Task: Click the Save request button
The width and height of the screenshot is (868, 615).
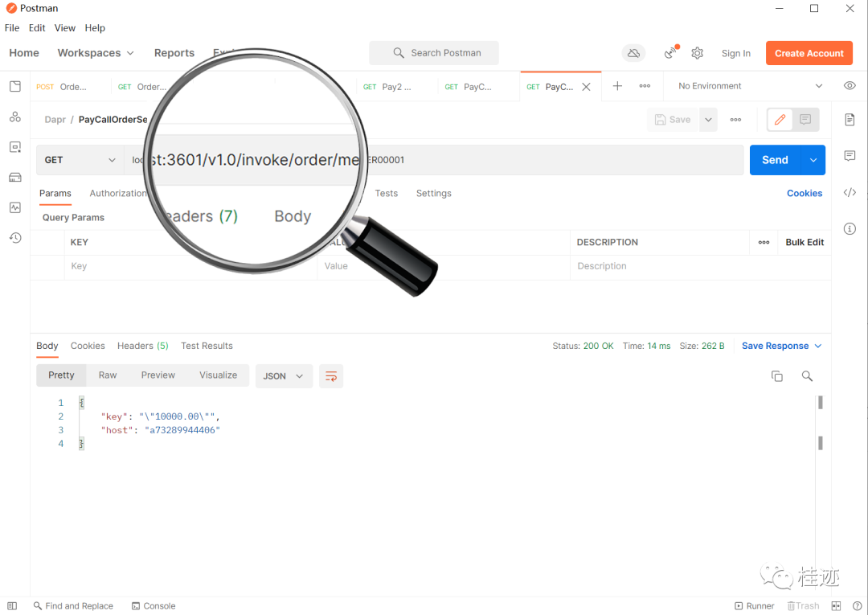Action: point(673,120)
